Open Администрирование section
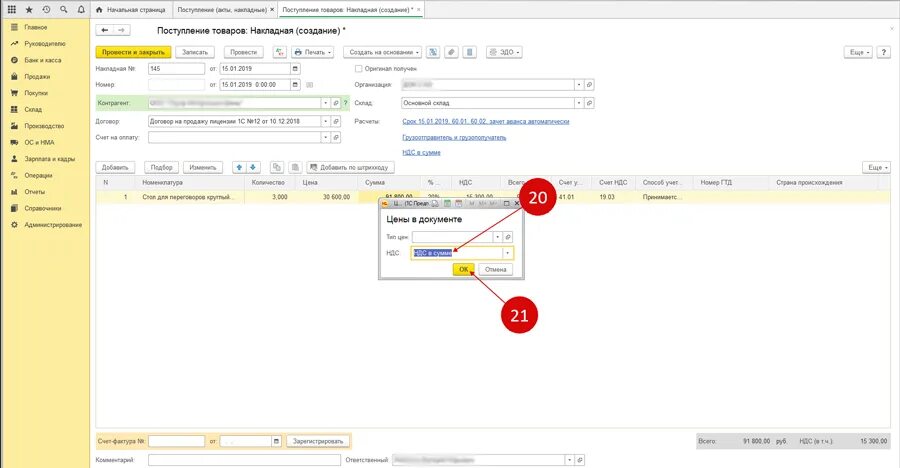900x468 pixels. tap(53, 225)
